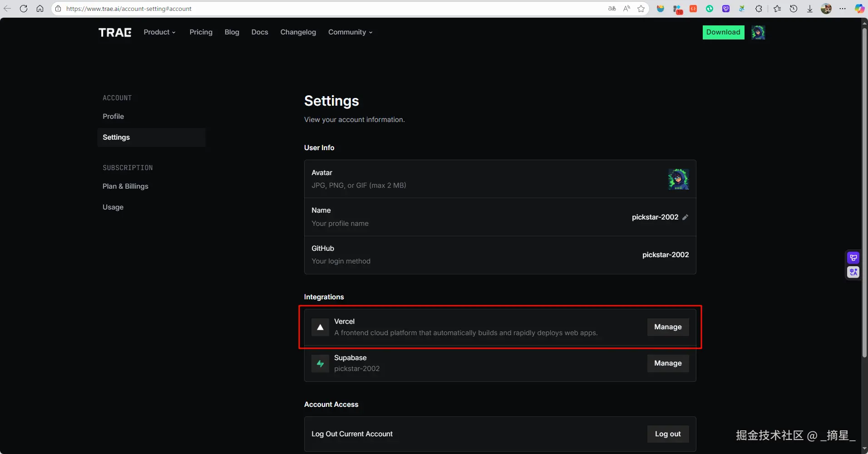Launch the Copilot icon in browser toolbar

859,9
